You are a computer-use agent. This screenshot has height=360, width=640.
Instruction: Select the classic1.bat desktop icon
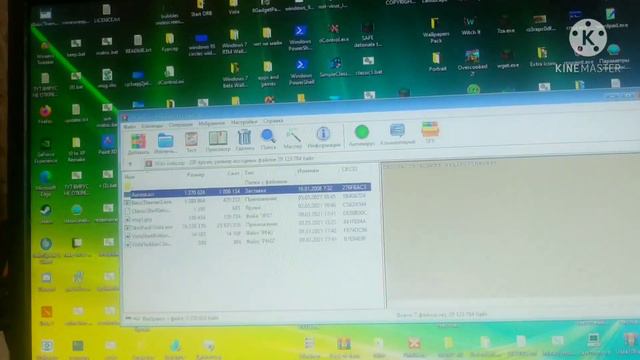click(368, 65)
